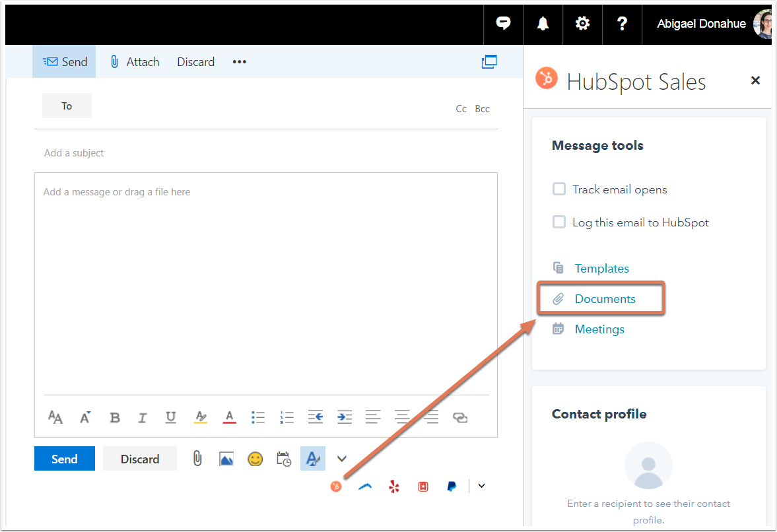The image size is (777, 532).
Task: Open the blue curved-line add-in
Action: pos(365,487)
